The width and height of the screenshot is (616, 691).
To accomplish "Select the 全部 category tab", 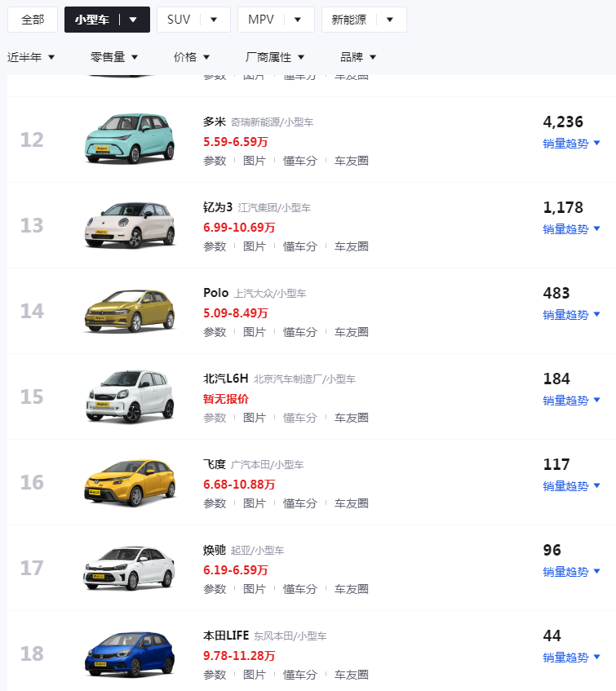I will [x=33, y=20].
